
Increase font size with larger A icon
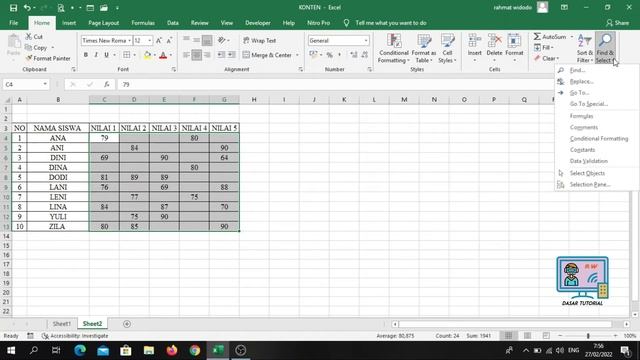pyautogui.click(x=159, y=40)
